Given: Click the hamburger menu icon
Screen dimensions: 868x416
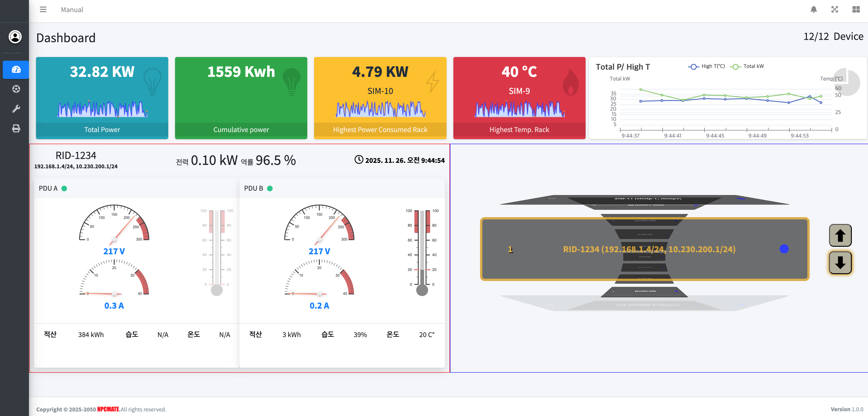Looking at the screenshot, I should coord(43,9).
